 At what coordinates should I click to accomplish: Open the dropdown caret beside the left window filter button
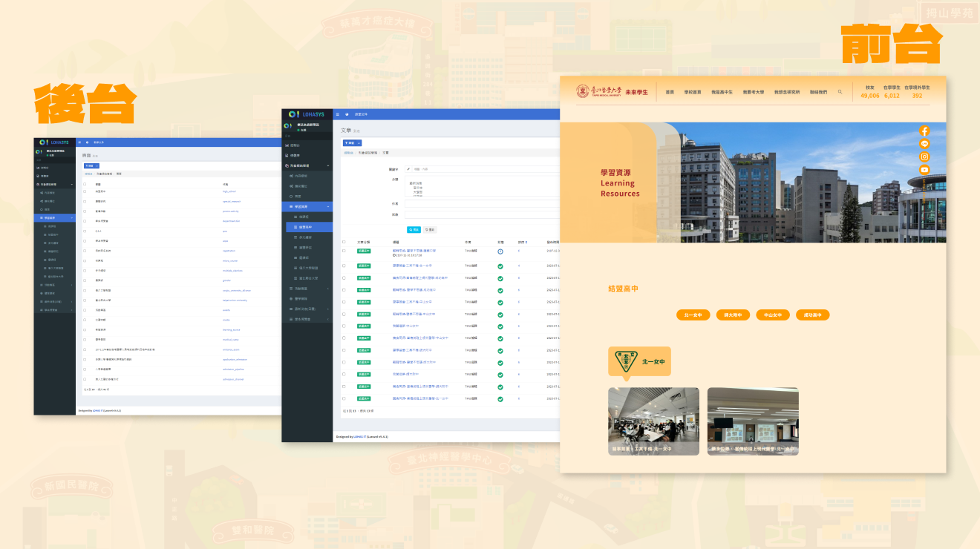click(x=96, y=166)
